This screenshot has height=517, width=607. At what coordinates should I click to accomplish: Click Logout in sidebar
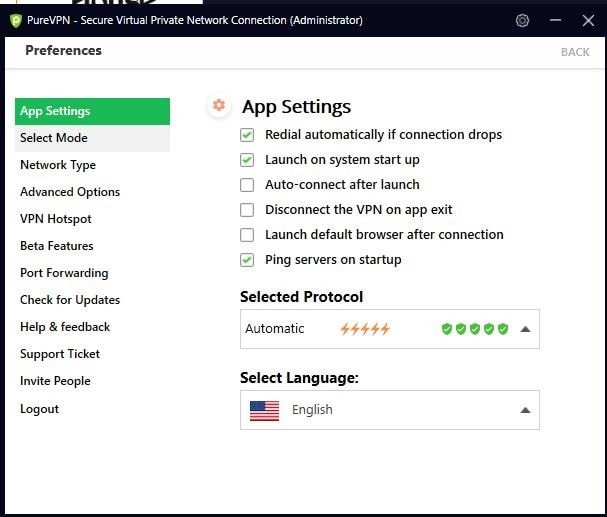(39, 409)
